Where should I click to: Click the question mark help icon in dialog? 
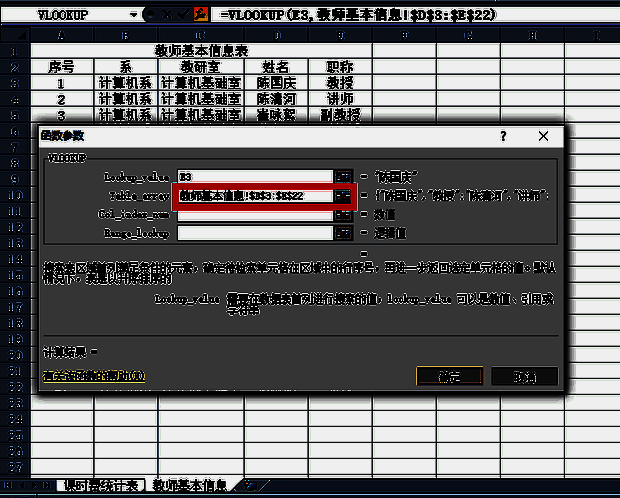(x=503, y=136)
